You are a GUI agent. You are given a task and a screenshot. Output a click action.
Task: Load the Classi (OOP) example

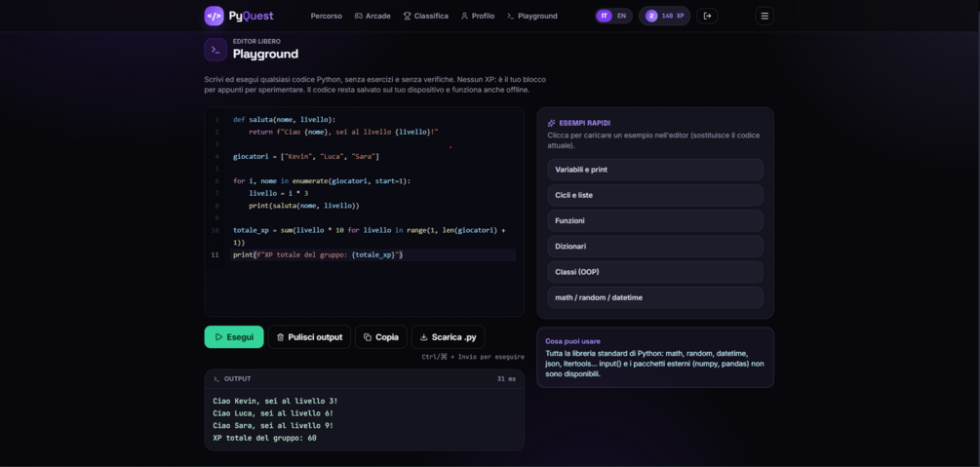click(655, 272)
